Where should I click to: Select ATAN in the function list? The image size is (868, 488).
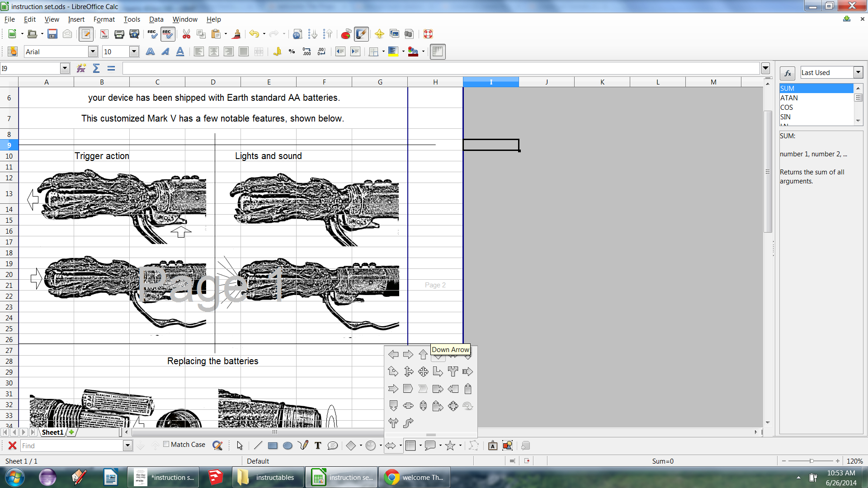[789, 98]
